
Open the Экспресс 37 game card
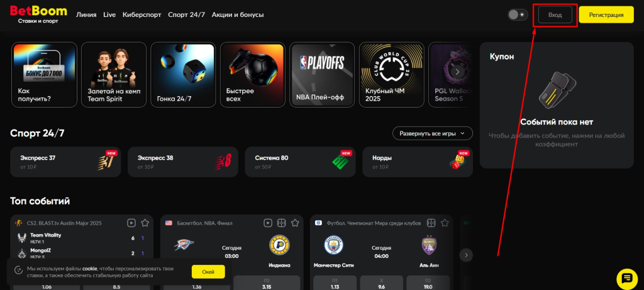65,162
